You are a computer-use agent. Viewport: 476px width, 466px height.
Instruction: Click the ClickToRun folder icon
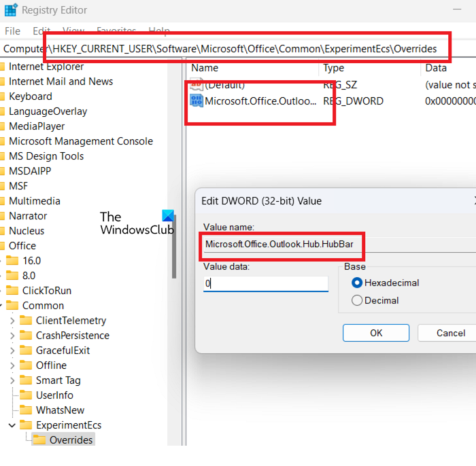coord(12,290)
